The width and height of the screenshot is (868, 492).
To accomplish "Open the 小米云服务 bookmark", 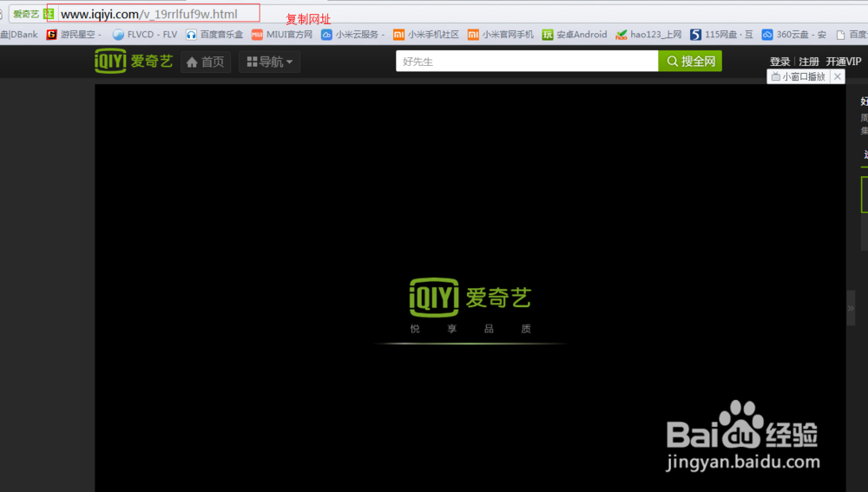I will click(352, 35).
